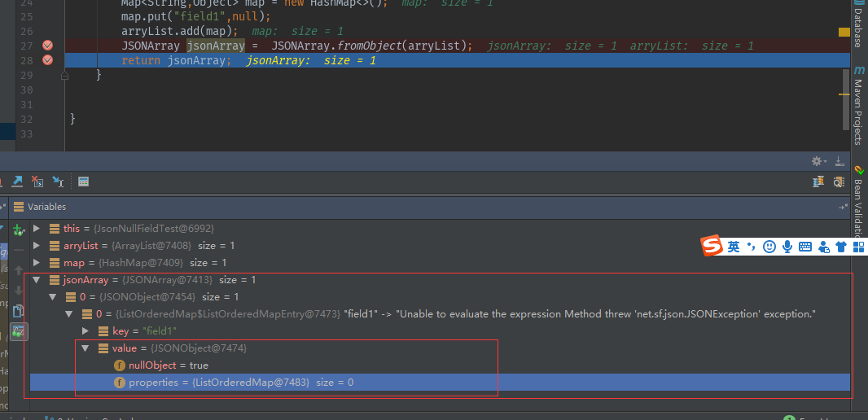Open the Maven Projects side tab

(858, 103)
